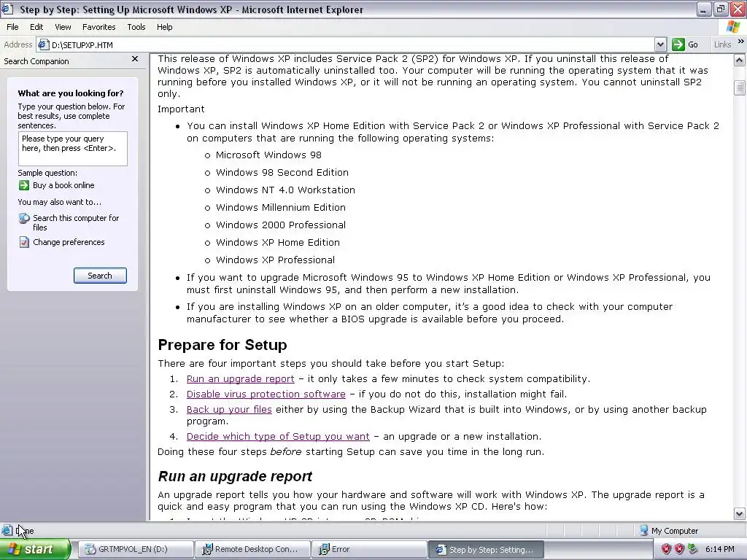Image resolution: width=747 pixels, height=560 pixels.
Task: Click the Windows 98 Second Edition list item
Action: point(282,172)
